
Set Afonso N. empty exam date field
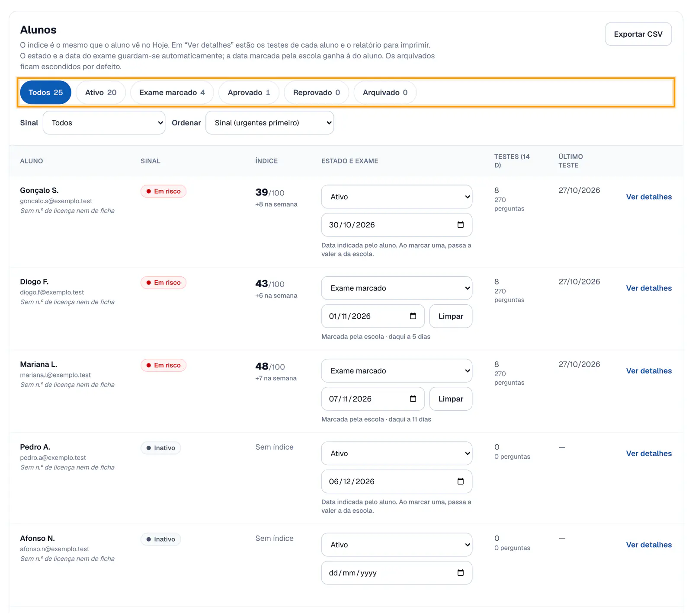[397, 573]
